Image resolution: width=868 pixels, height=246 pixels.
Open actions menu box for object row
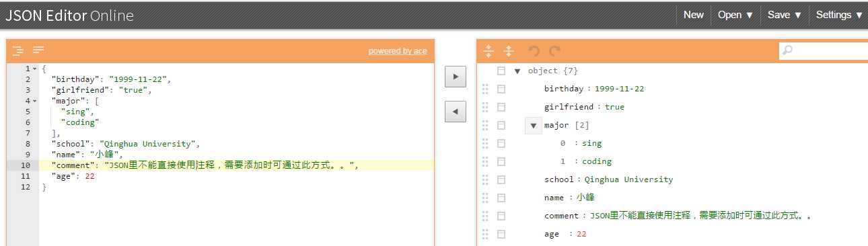pyautogui.click(x=501, y=71)
